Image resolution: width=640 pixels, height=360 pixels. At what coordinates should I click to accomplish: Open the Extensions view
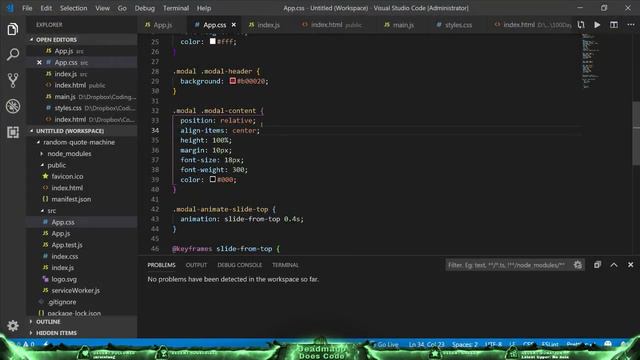click(13, 132)
